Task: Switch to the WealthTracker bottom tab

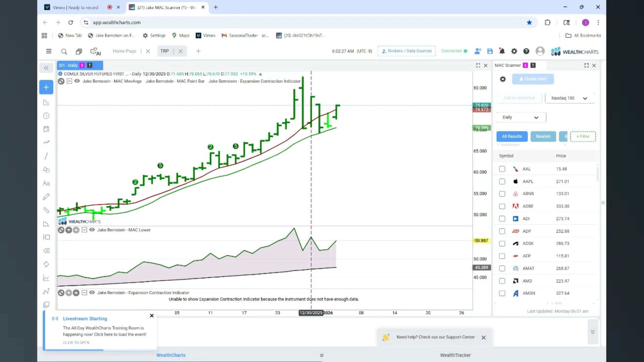Action: click(x=455, y=355)
